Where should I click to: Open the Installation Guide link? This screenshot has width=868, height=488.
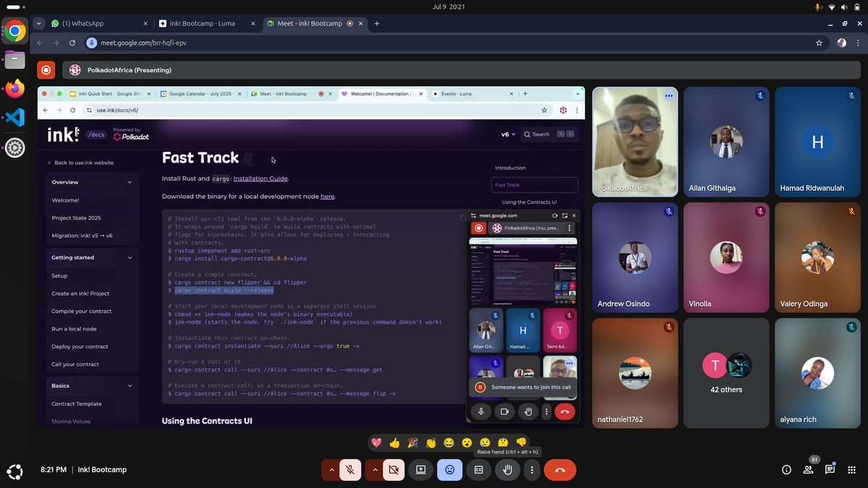tap(260, 178)
